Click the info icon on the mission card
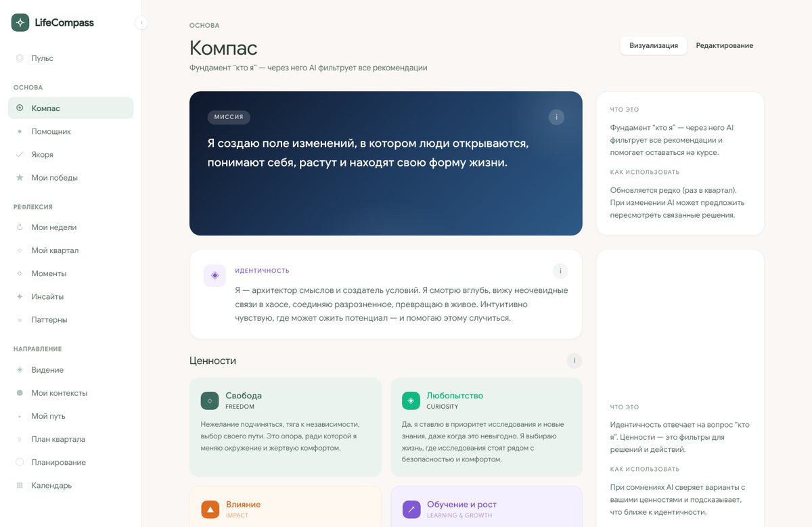The image size is (812, 527). click(556, 117)
